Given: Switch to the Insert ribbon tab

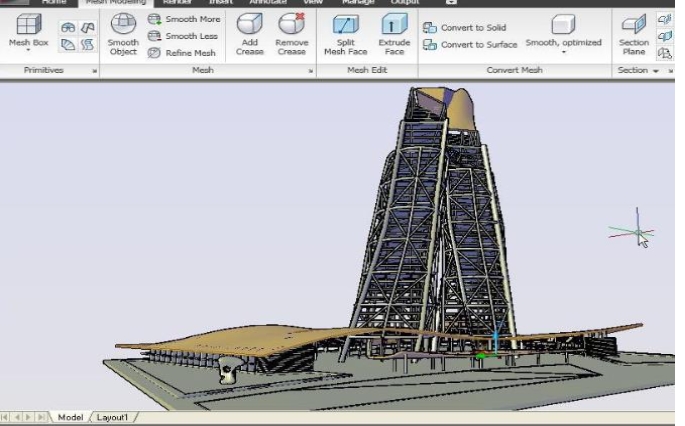Looking at the screenshot, I should 221,2.
